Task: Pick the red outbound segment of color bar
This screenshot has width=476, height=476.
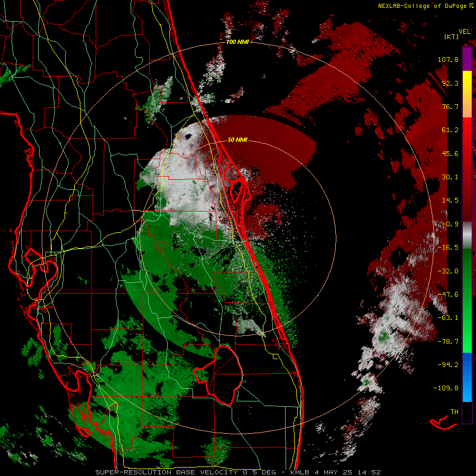Action: tap(467, 170)
